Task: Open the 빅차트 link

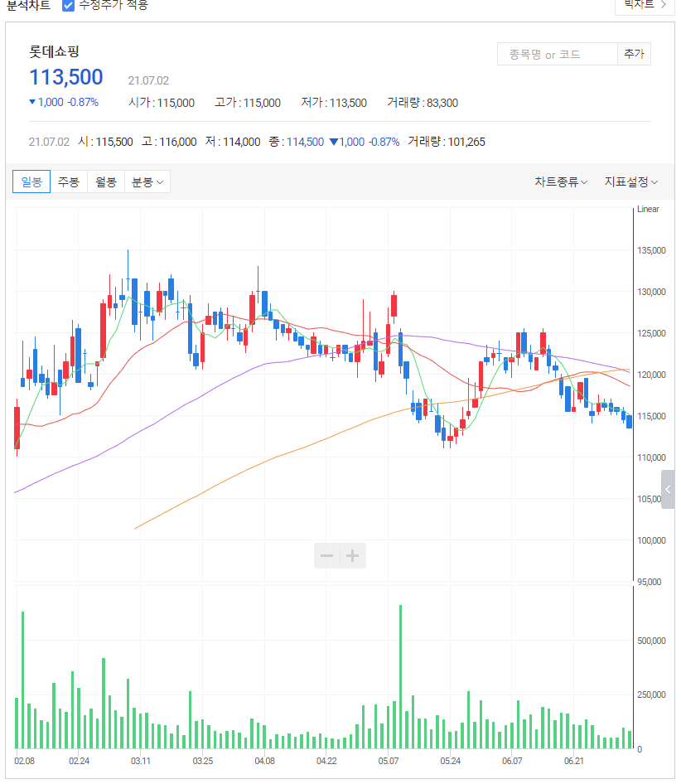Action: tap(645, 4)
